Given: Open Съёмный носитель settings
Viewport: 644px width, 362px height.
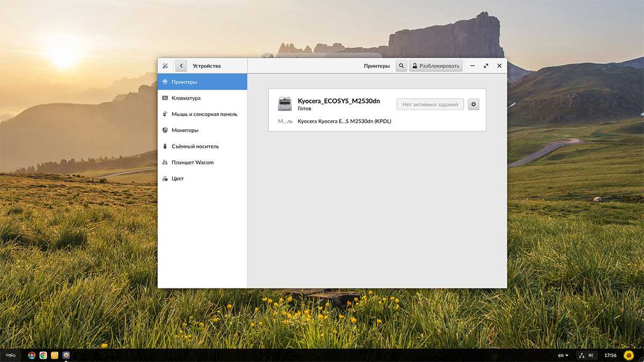Looking at the screenshot, I should tap(195, 146).
